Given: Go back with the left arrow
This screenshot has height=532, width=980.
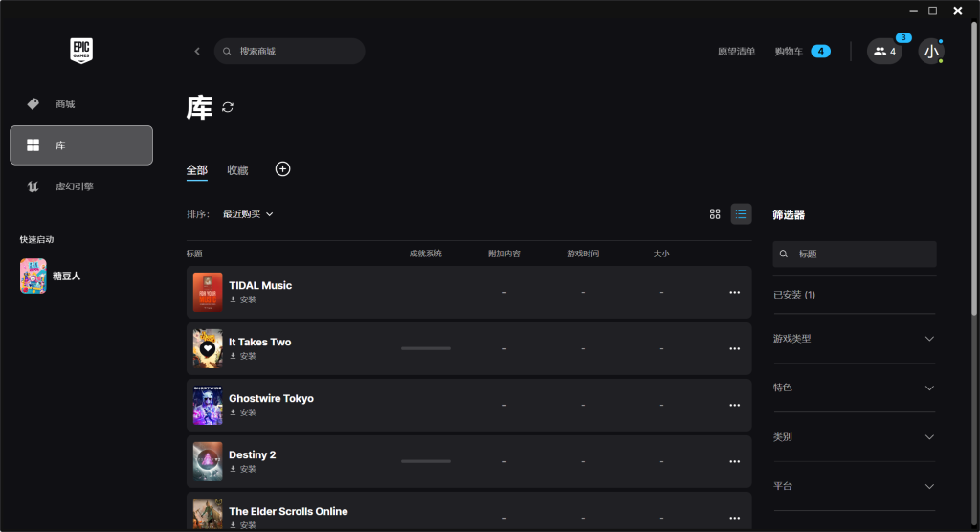Looking at the screenshot, I should [197, 52].
